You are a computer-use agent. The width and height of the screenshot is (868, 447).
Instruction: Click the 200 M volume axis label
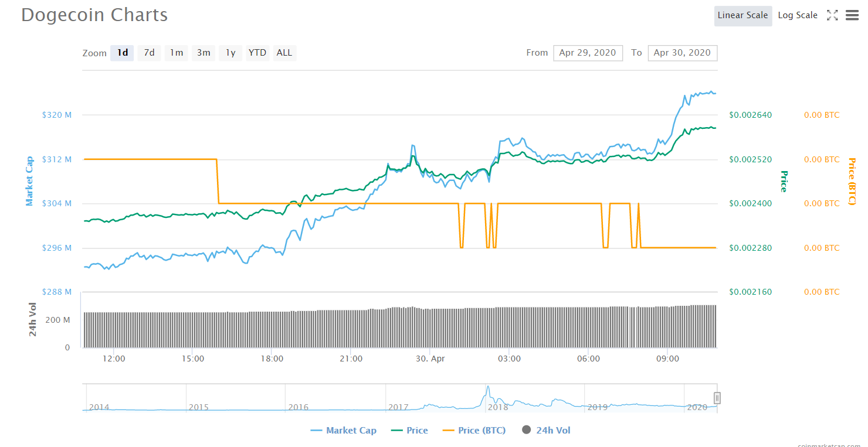(58, 320)
